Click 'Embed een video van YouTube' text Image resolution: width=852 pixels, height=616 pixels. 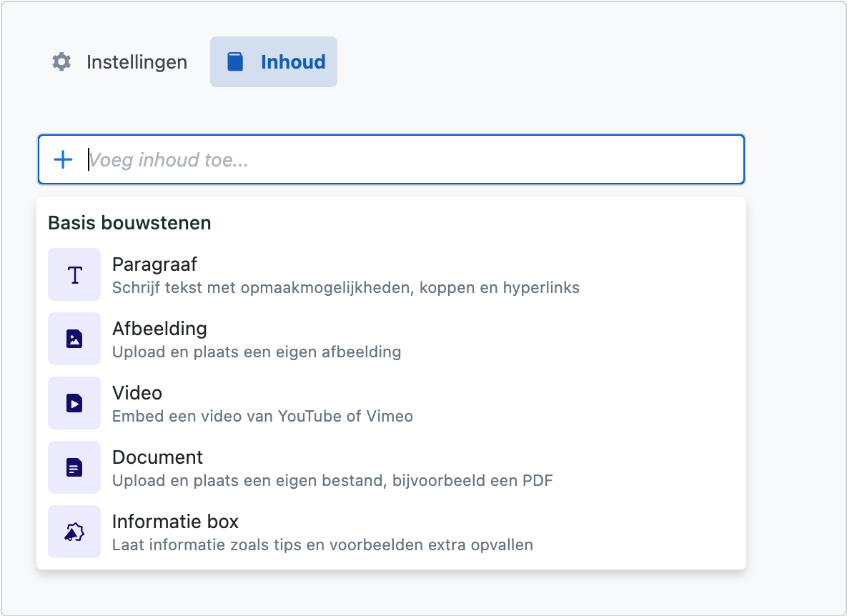[x=262, y=417]
